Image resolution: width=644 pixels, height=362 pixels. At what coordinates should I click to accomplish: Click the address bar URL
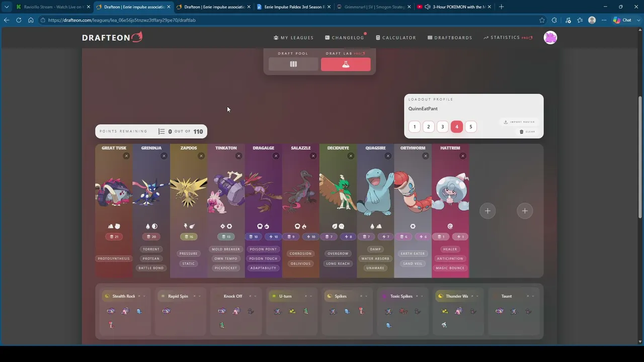pos(122,20)
